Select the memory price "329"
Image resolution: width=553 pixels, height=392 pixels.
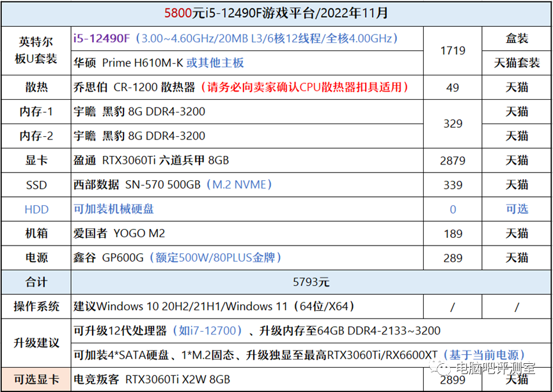pos(453,123)
